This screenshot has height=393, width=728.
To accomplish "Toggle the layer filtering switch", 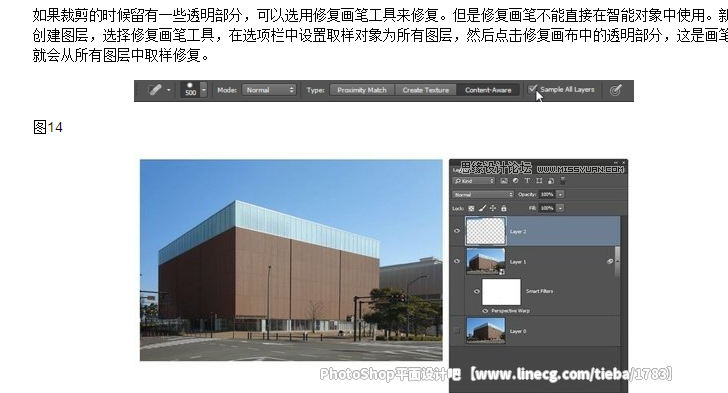I will 563,180.
